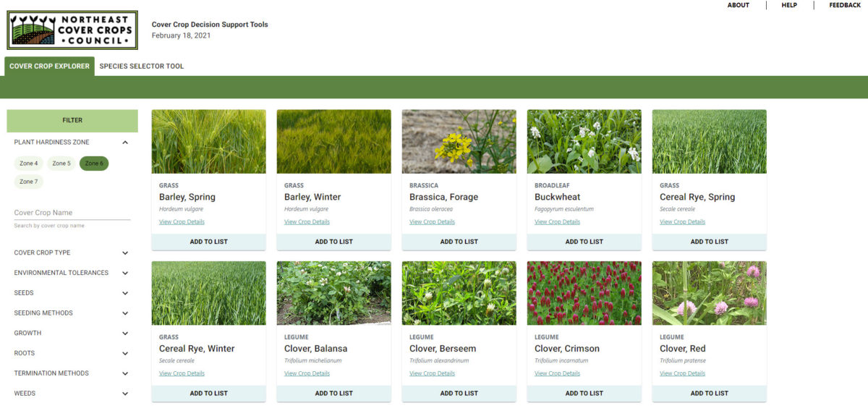Viewport: 868px width, 411px height.
Task: Click the 'February 18, 2021' date text
Action: click(182, 35)
